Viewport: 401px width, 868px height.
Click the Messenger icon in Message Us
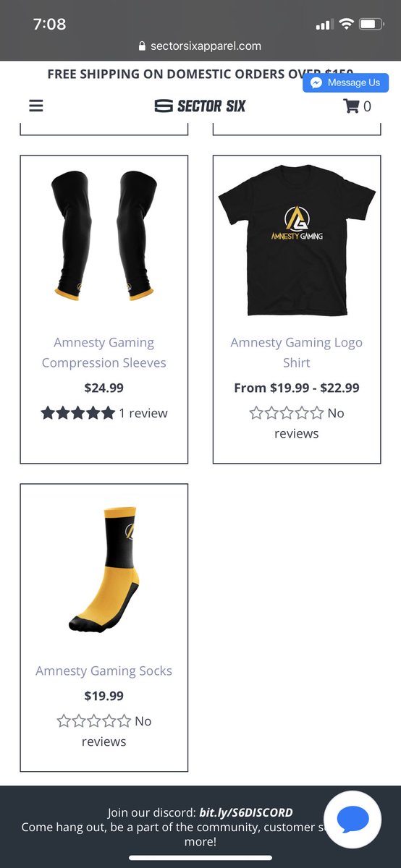click(x=316, y=82)
